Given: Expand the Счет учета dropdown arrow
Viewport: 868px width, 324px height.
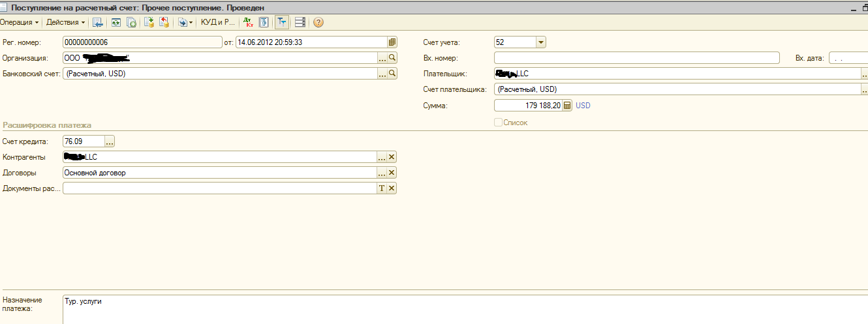Looking at the screenshot, I should 540,42.
